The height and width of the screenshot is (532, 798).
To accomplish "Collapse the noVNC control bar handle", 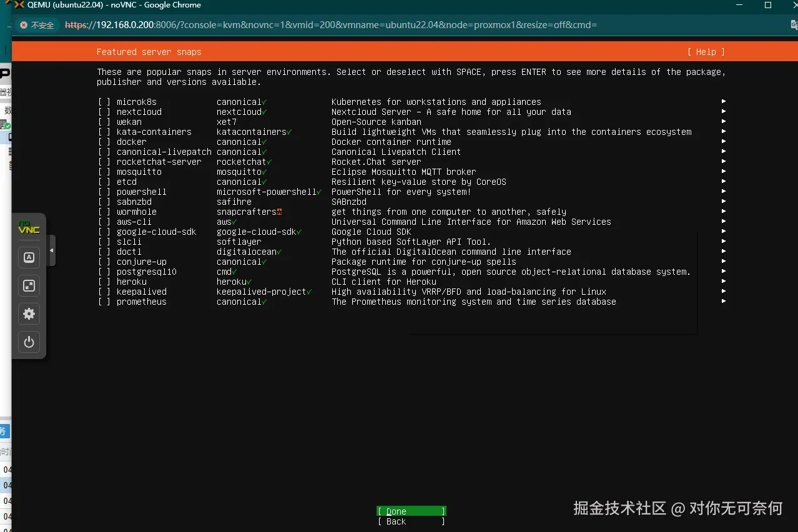I will tap(51, 250).
